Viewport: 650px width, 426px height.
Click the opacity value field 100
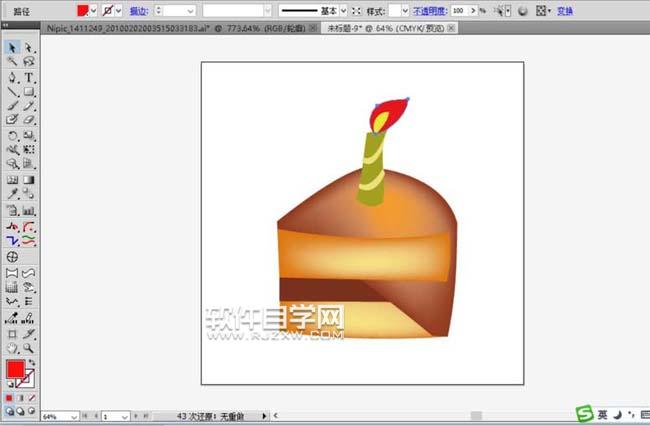459,11
